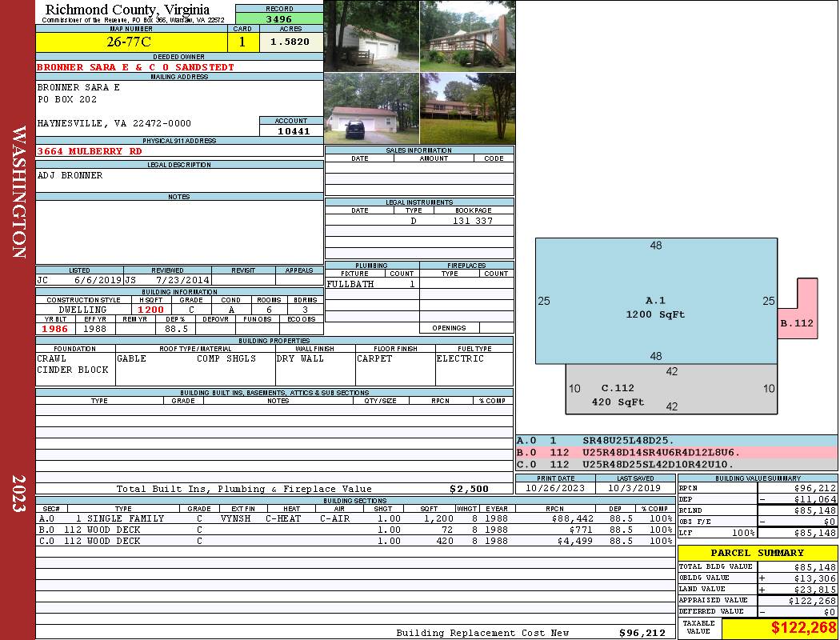This screenshot has height=640, width=840.
Task: Select PO BOX 202 mailing line
Action: (x=67, y=99)
